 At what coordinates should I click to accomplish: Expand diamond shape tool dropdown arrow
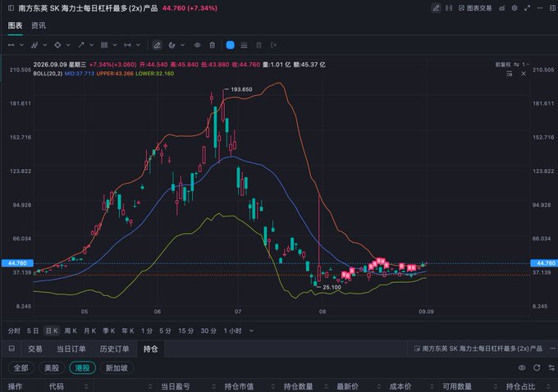click(68, 45)
